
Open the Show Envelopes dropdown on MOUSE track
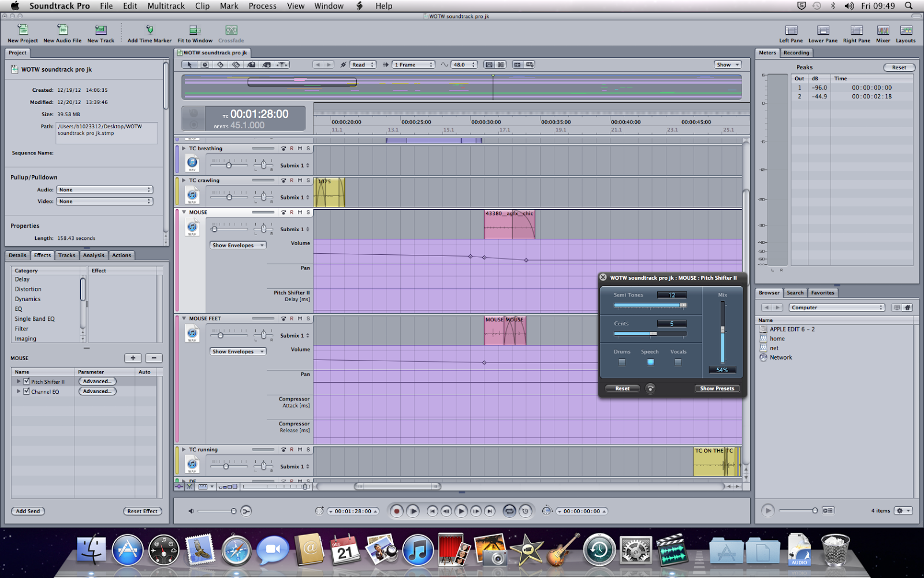coord(237,245)
